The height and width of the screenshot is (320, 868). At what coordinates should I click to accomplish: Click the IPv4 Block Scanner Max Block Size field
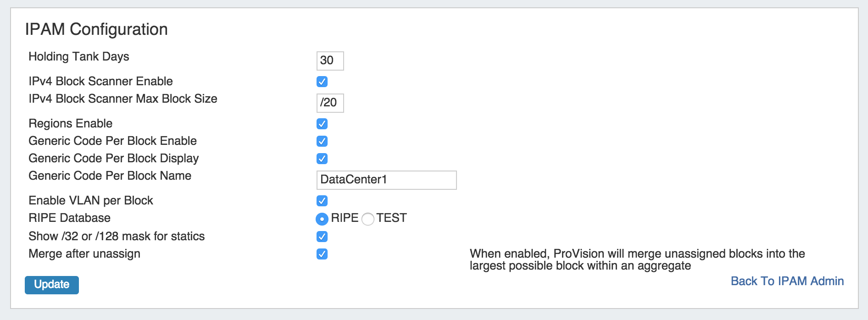click(330, 103)
